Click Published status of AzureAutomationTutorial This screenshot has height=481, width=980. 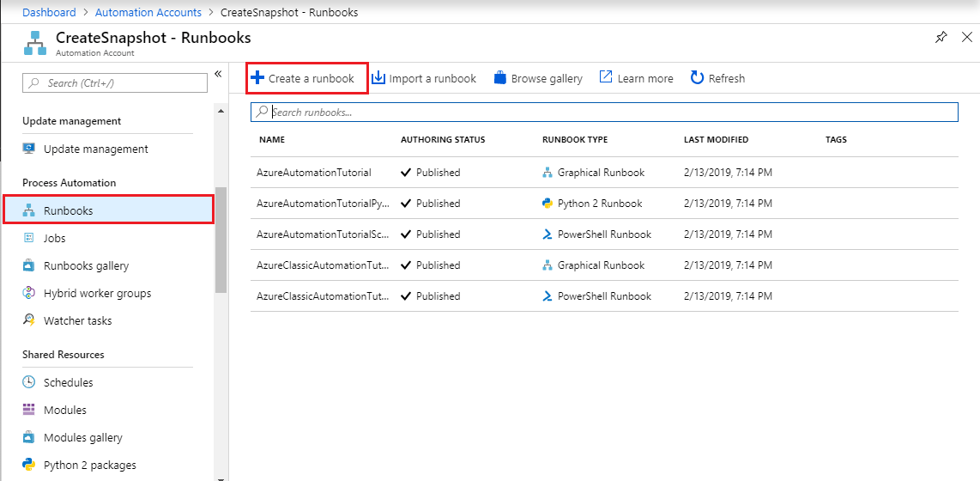431,172
